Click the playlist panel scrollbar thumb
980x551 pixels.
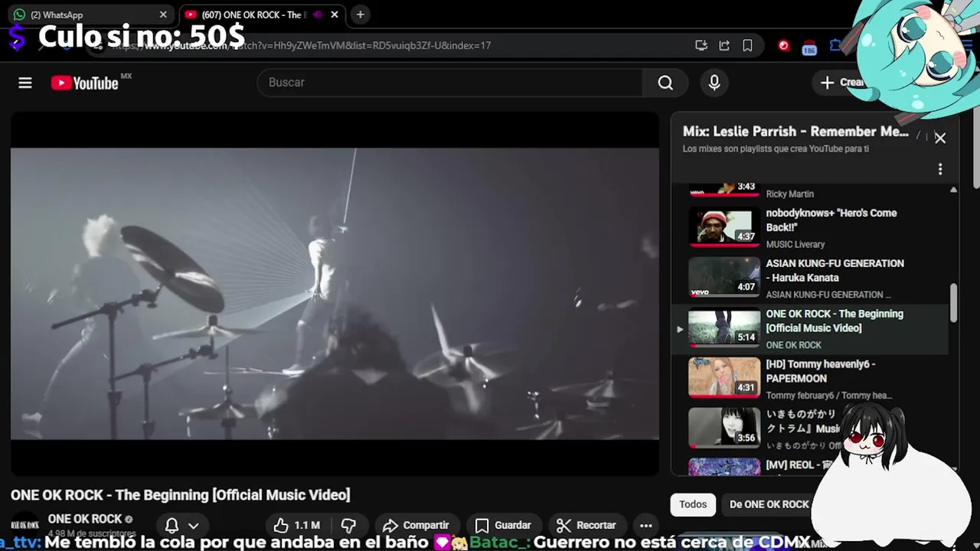pyautogui.click(x=953, y=303)
